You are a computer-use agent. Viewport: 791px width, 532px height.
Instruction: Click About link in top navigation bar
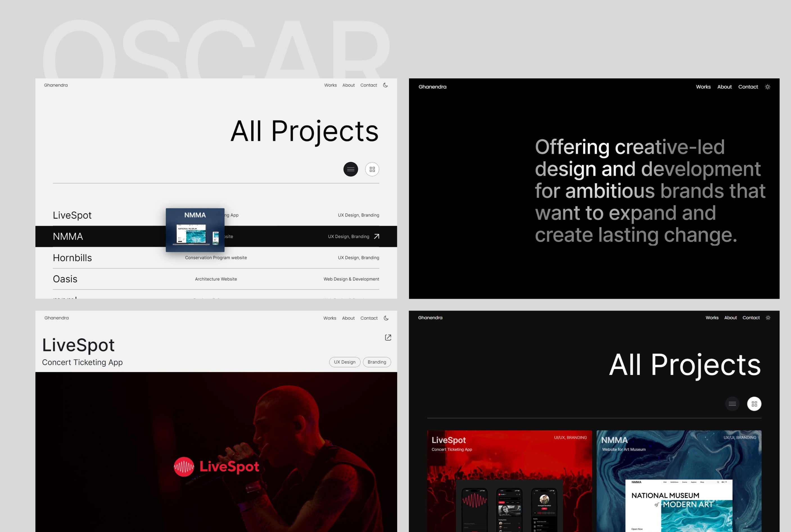[348, 84]
